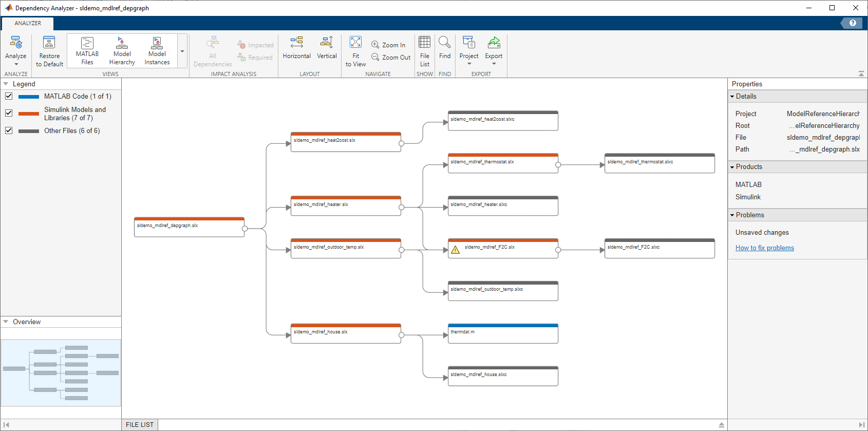Collapse the Products section in Properties

tap(732, 167)
